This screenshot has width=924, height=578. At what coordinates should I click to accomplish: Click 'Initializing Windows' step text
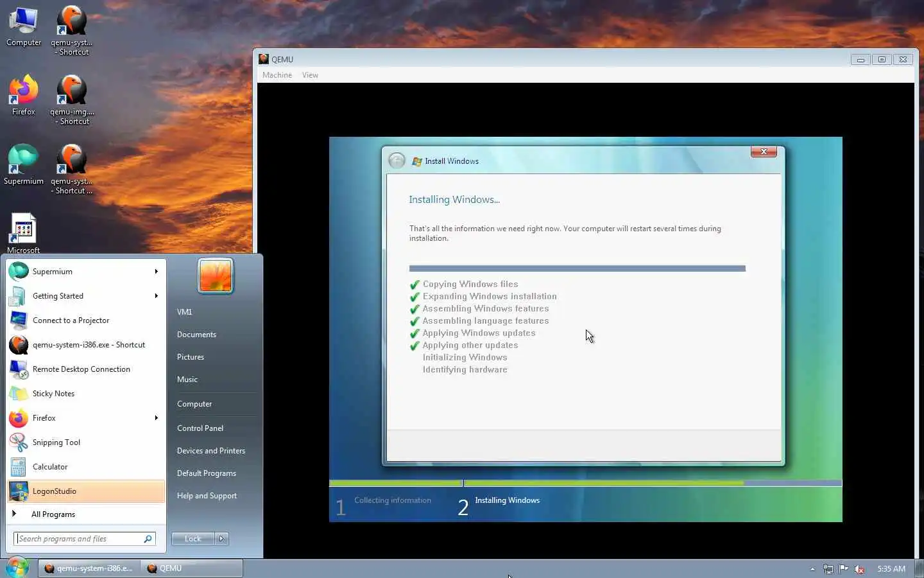pos(465,357)
